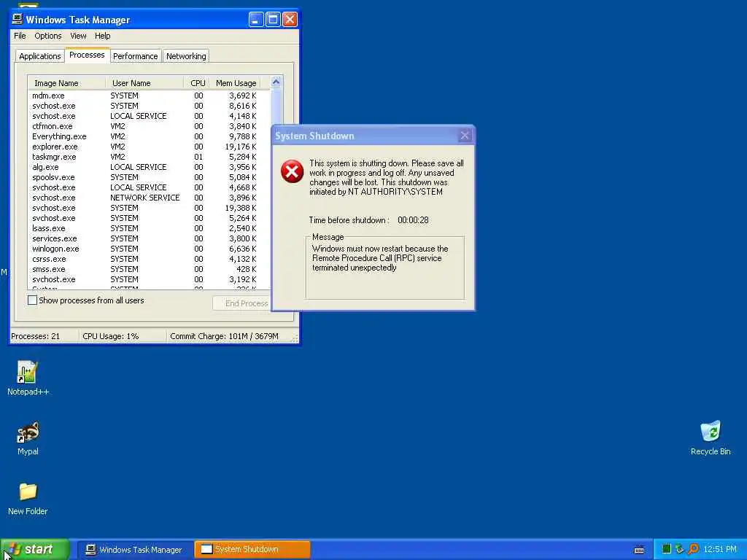Switch to the Processes tab
Viewport: 747px width, 560px height.
point(87,55)
